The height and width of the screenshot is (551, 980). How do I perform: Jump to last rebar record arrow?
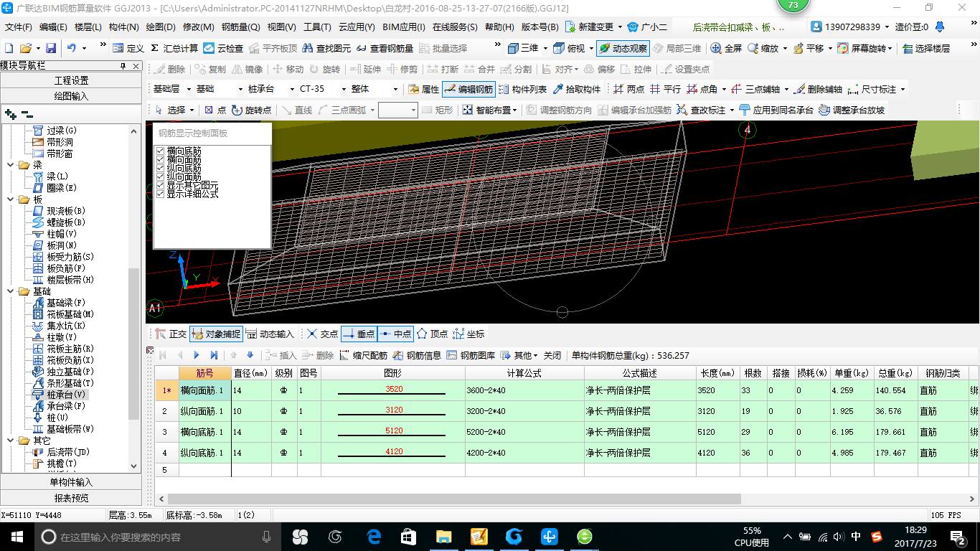214,355
